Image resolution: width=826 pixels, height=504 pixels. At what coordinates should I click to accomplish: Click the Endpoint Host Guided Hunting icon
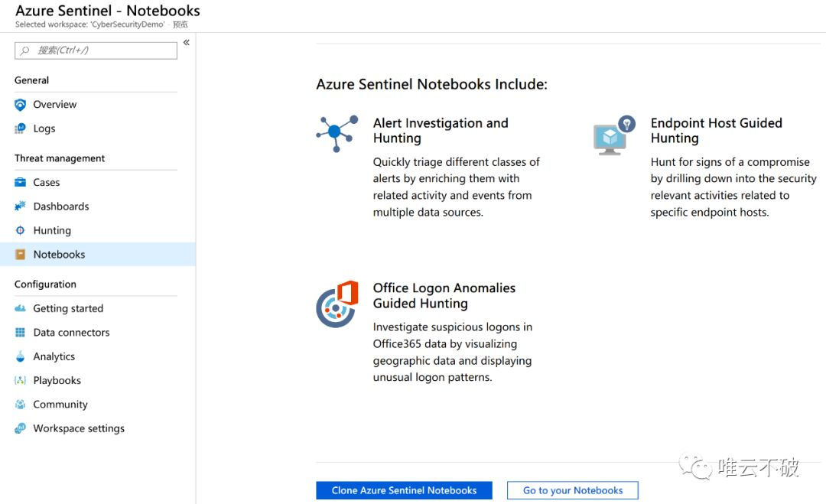point(614,135)
